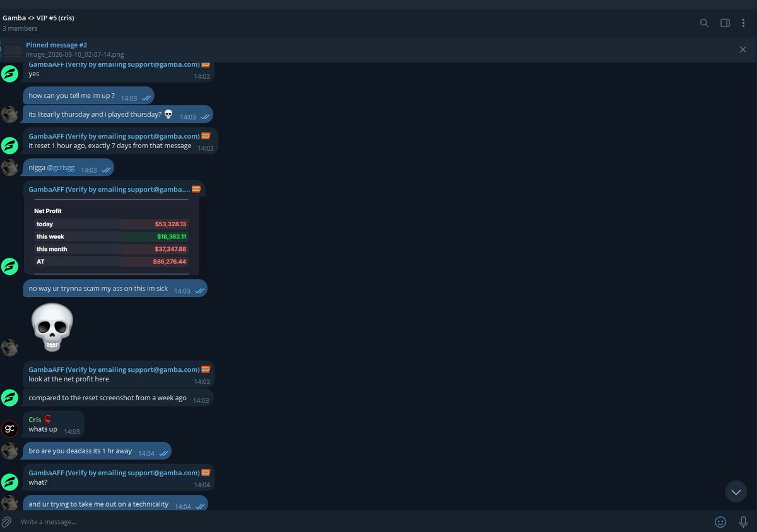Click user avatar beside the big skull emoji
This screenshot has height=532, width=757.
[9, 347]
